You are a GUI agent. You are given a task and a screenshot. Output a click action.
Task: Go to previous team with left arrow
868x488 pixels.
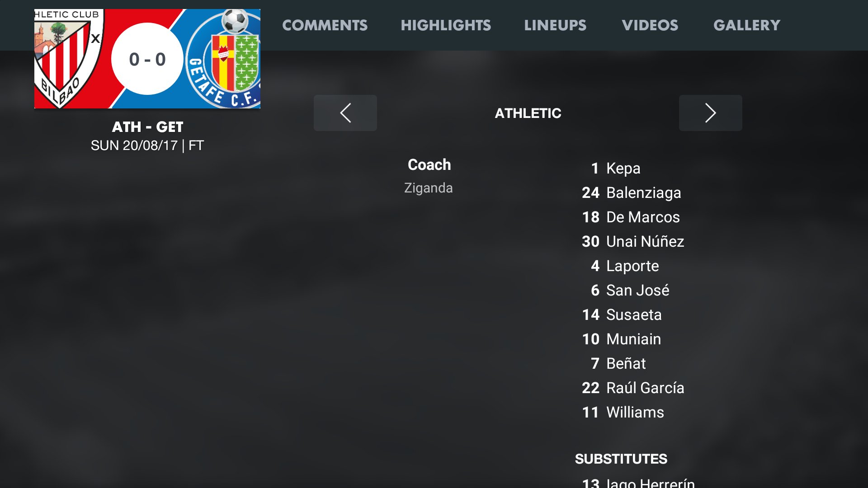(x=345, y=113)
